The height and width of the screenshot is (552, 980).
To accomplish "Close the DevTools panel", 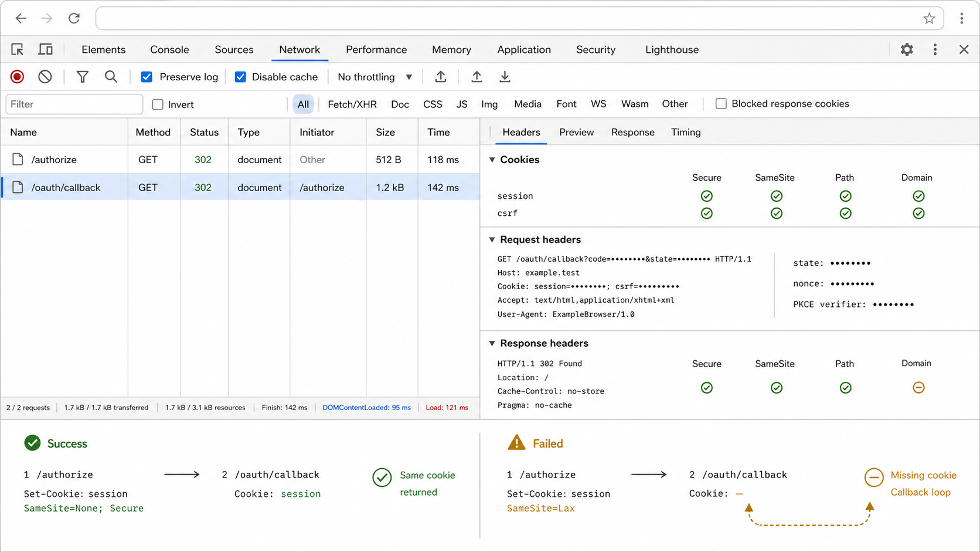I will click(964, 50).
